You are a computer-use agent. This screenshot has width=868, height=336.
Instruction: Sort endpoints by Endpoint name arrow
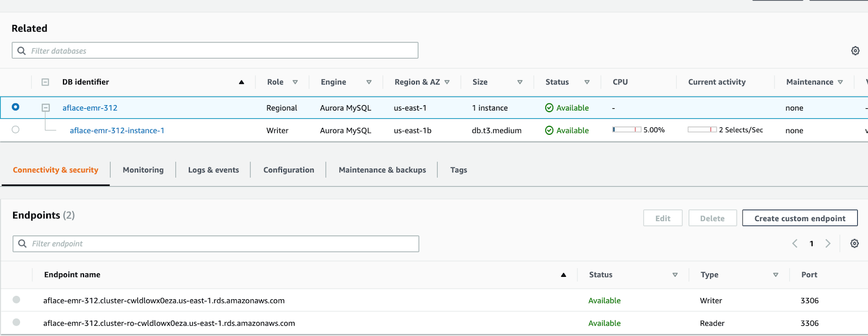[x=564, y=275]
